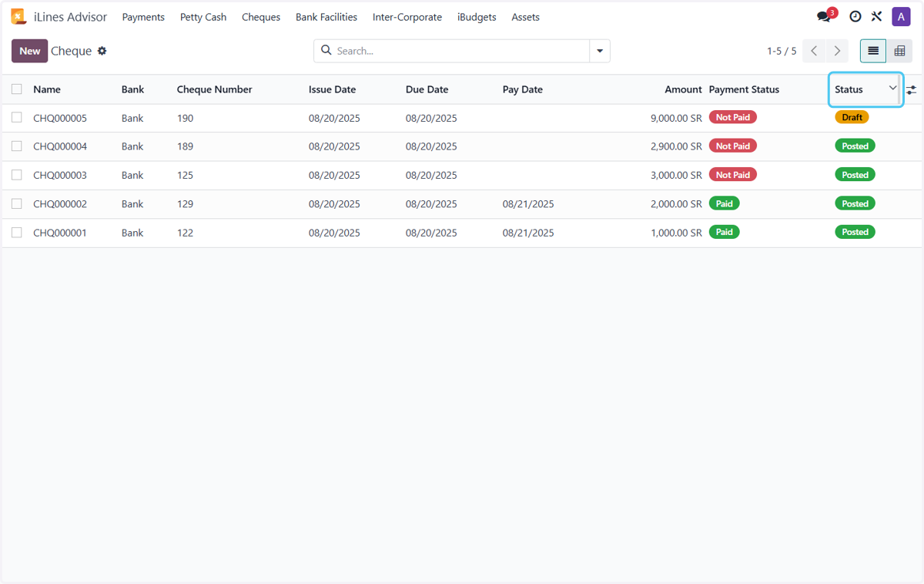Open the Bank Facilities menu

(326, 17)
